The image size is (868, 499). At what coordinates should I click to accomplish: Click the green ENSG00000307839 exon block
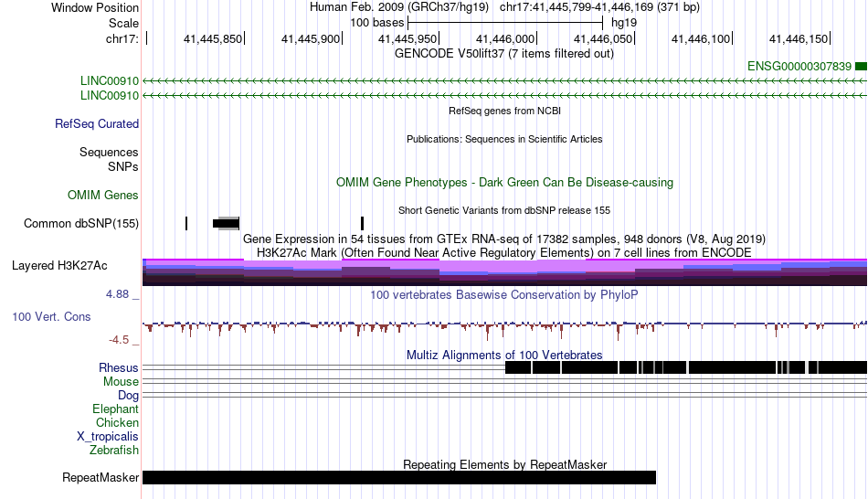click(861, 67)
